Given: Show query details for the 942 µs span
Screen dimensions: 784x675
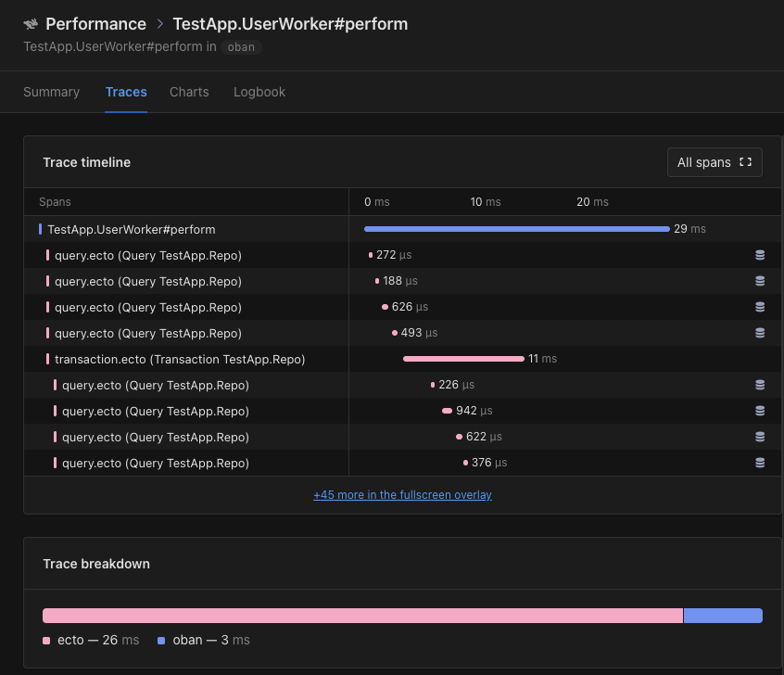Looking at the screenshot, I should click(760, 412).
